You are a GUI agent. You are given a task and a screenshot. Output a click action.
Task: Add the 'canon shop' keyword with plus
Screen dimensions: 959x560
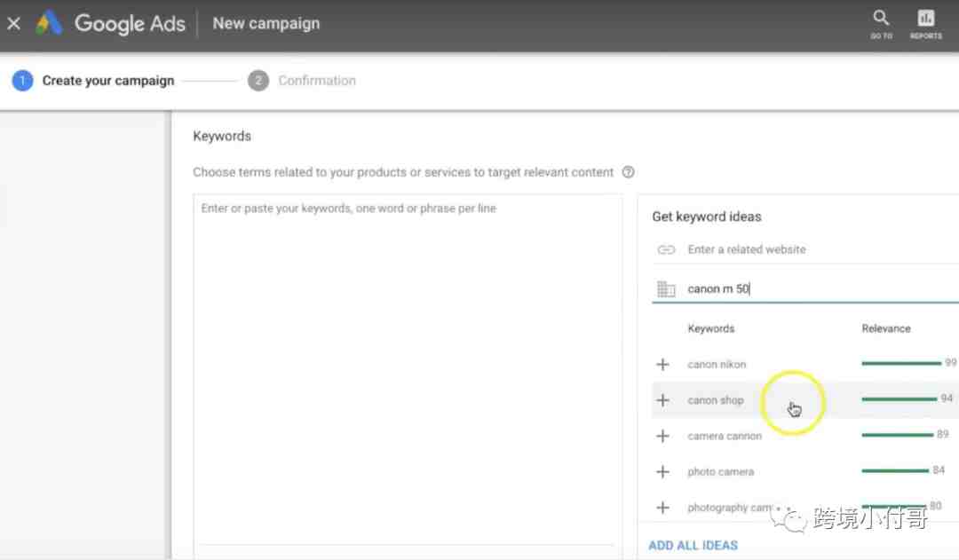click(662, 400)
